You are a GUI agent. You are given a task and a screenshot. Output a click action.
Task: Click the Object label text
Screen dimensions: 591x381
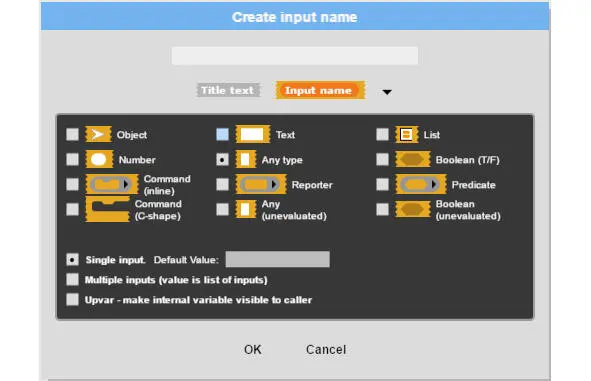132,135
